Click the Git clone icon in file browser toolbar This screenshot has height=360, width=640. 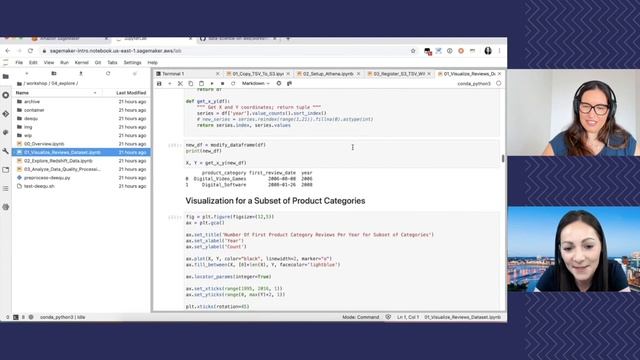pos(135,73)
